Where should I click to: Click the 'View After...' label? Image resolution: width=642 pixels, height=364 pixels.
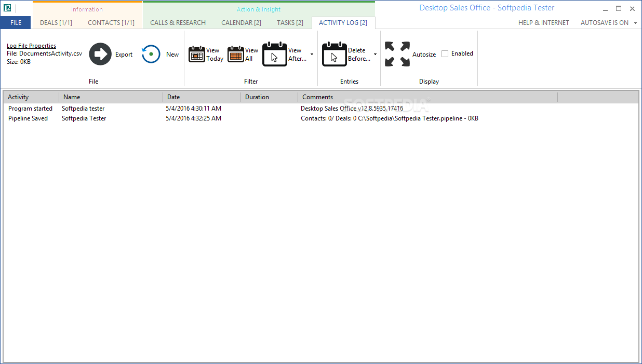pos(298,55)
